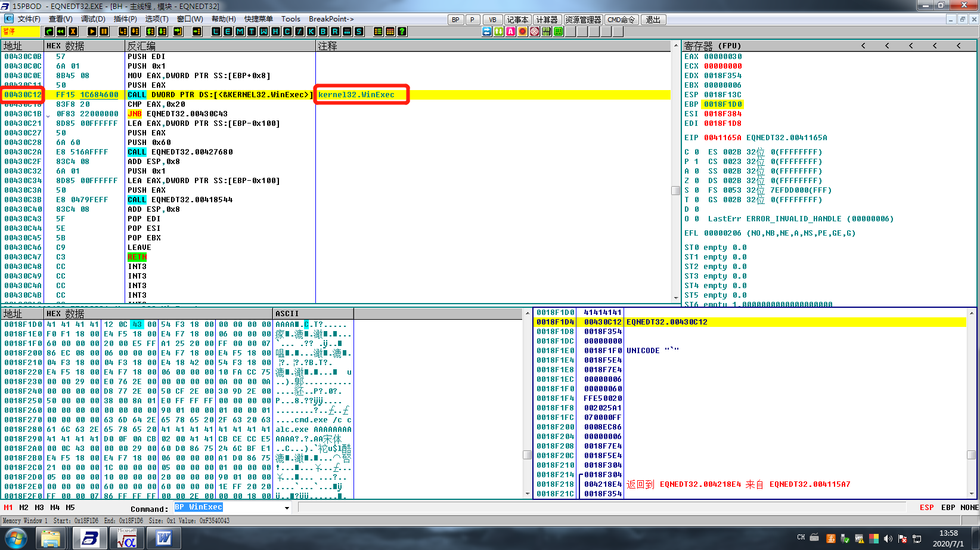Screen dimensions: 980x550
Task: Open Memory map with M icon
Action: (x=240, y=32)
